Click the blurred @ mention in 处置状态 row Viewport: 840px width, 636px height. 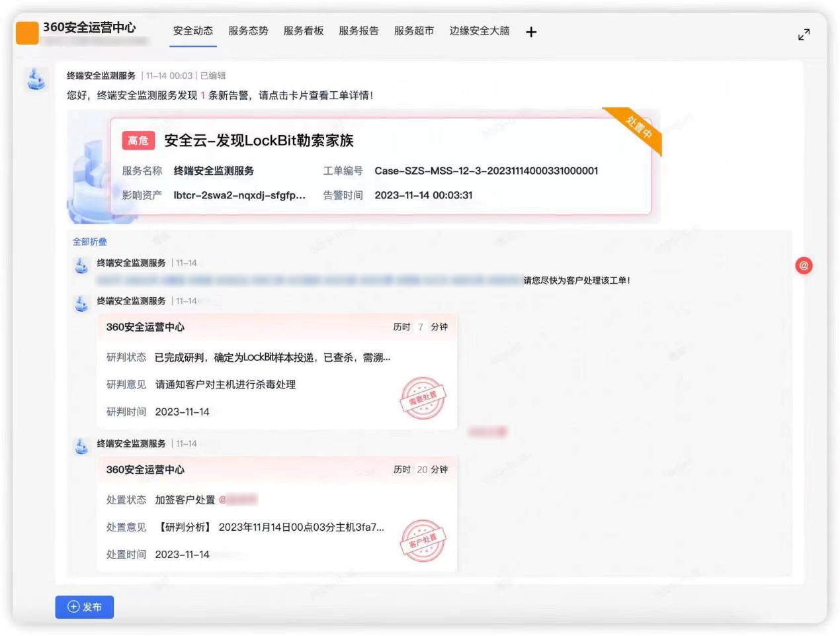click(x=238, y=500)
